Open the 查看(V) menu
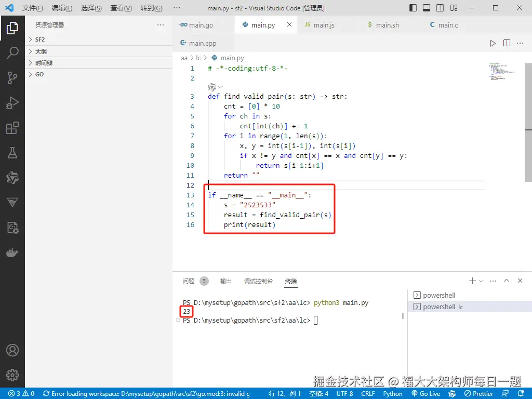The image size is (532, 399). (x=121, y=8)
